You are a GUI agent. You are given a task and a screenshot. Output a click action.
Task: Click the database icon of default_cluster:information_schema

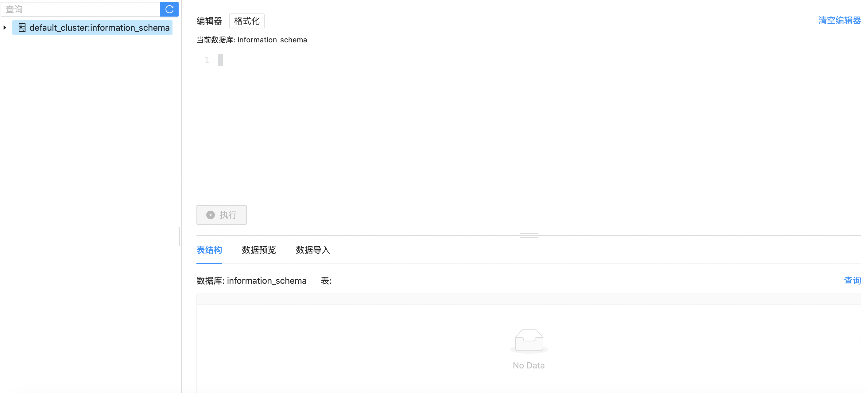[22, 28]
